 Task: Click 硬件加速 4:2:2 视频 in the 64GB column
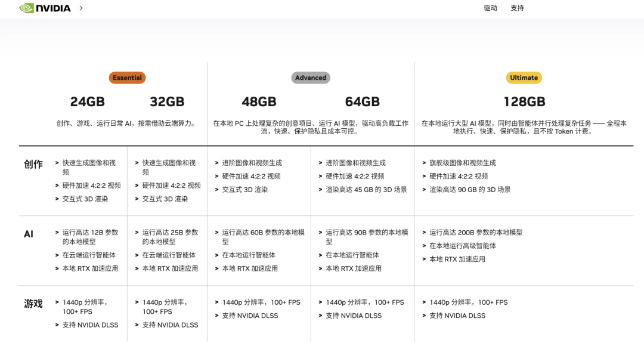355,176
